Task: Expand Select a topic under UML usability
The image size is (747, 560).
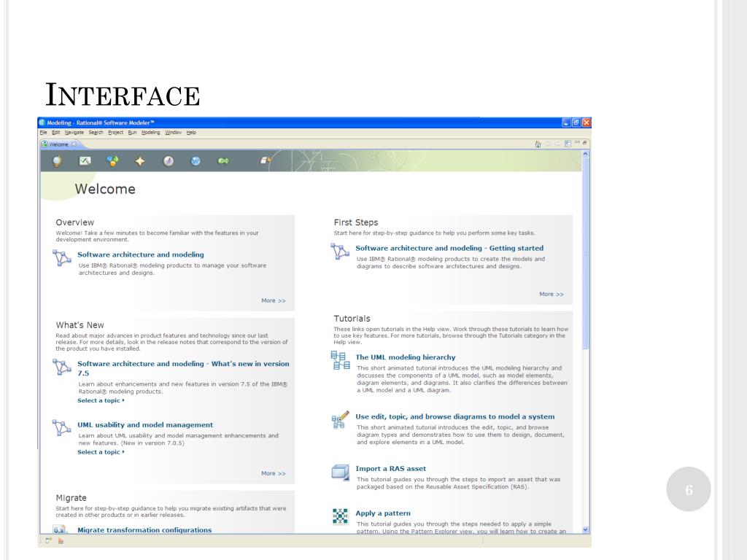Action: [x=101, y=452]
